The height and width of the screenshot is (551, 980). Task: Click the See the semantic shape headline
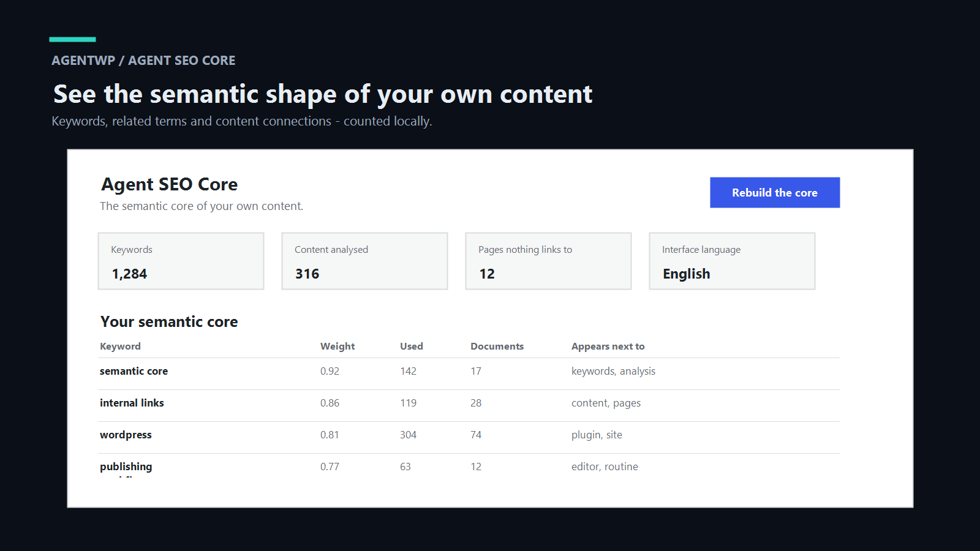pos(323,94)
